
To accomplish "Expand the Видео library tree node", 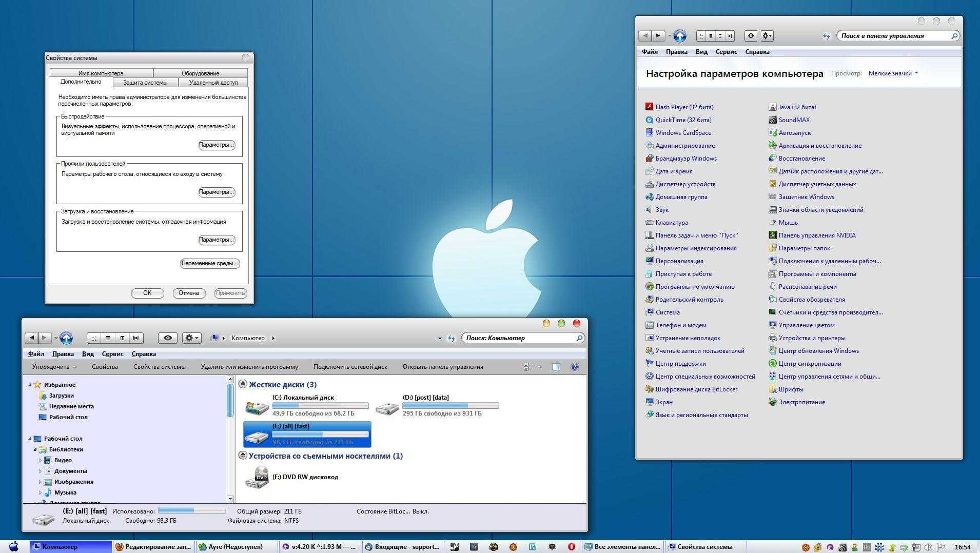I will (40, 460).
